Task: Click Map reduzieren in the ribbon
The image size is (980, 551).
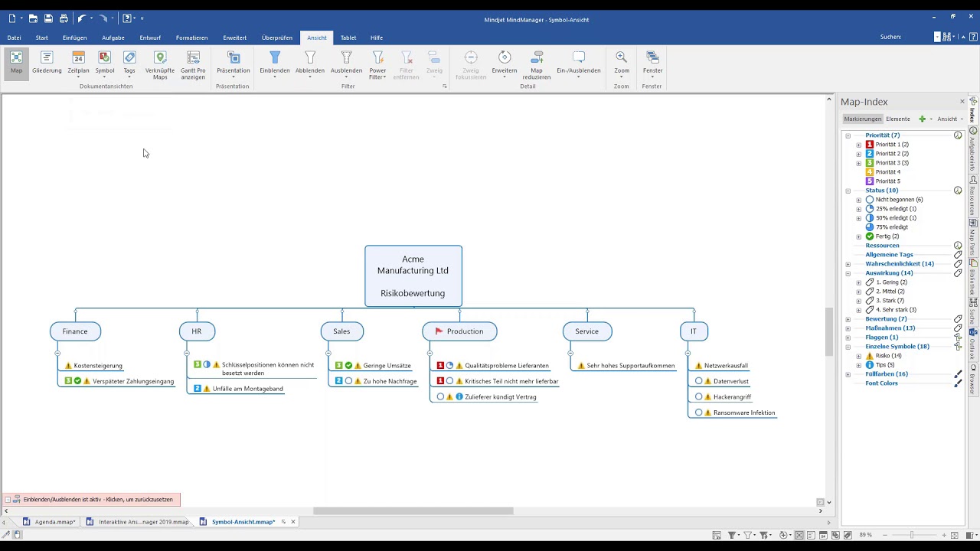Action: [x=537, y=65]
